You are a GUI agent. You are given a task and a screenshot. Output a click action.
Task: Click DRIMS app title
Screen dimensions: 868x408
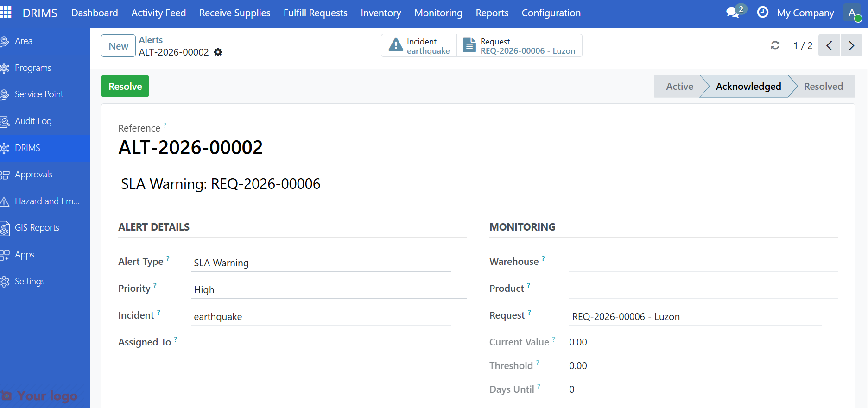click(40, 13)
